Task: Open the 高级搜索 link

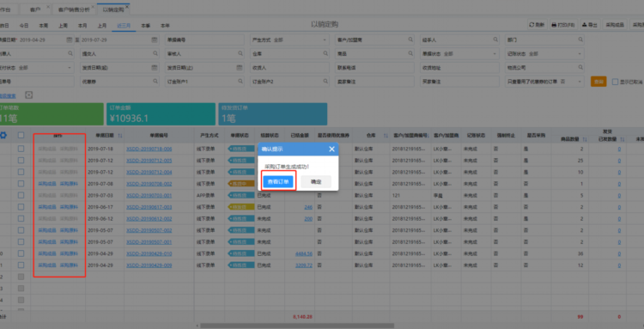Action: tap(8, 95)
